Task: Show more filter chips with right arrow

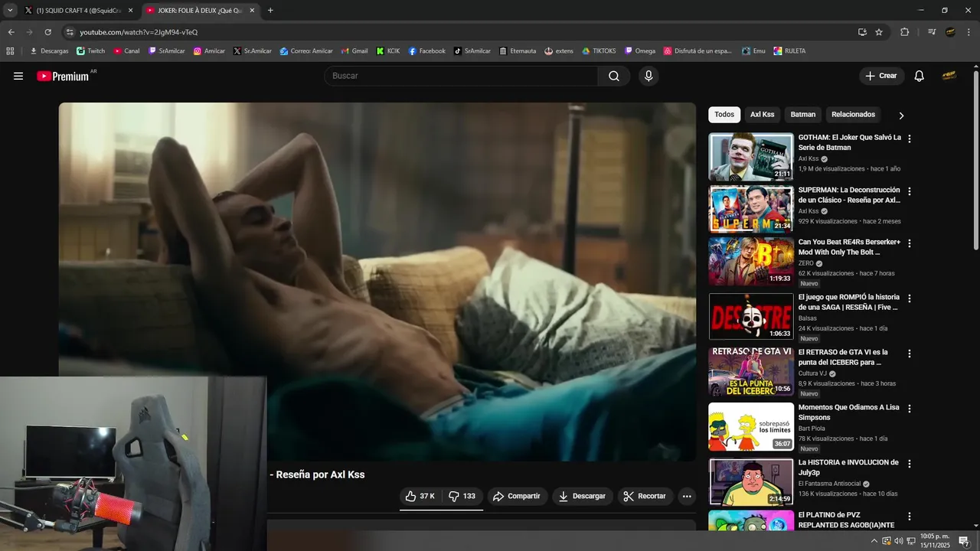Action: [x=901, y=116]
